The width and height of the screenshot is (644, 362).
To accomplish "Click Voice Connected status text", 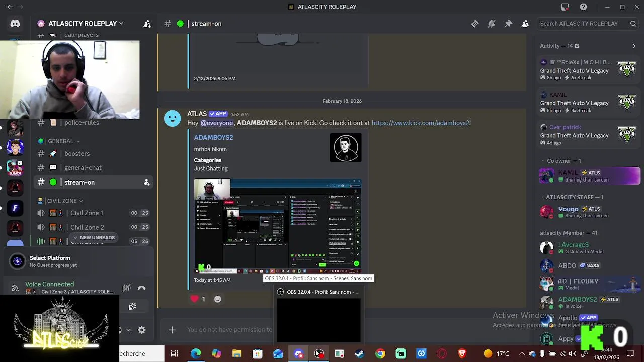I will pos(49,284).
